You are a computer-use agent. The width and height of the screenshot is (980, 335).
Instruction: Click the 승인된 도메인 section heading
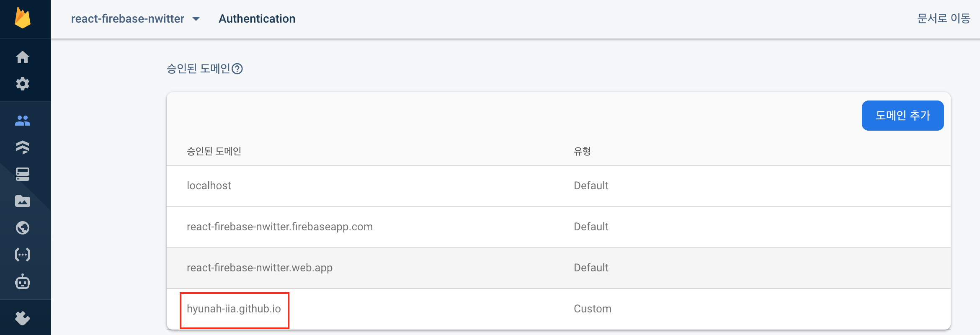pos(199,69)
